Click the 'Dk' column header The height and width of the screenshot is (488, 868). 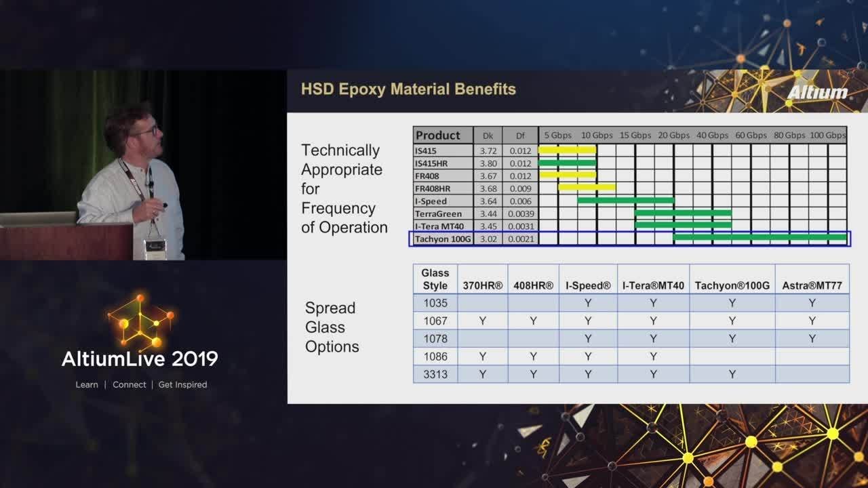(488, 136)
